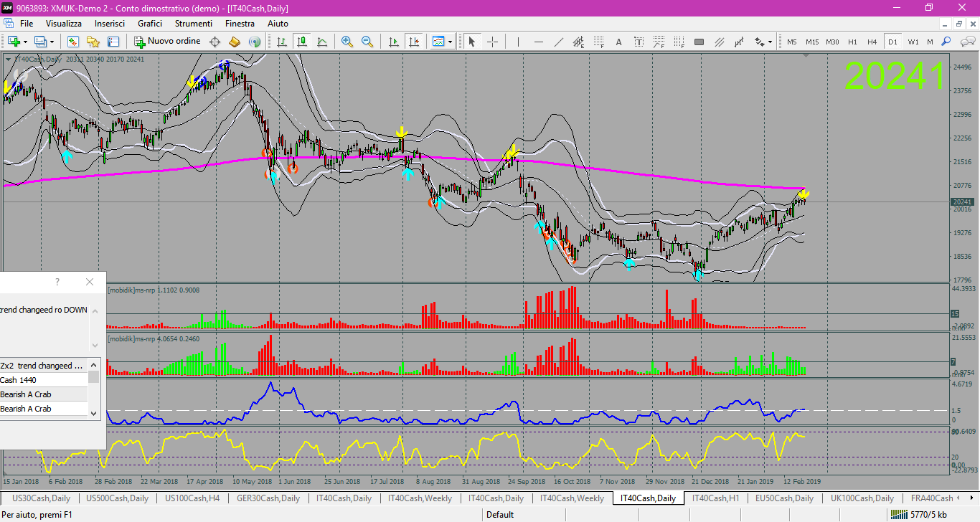Select the D1 timeframe button
This screenshot has height=522, width=980.
[x=892, y=42]
